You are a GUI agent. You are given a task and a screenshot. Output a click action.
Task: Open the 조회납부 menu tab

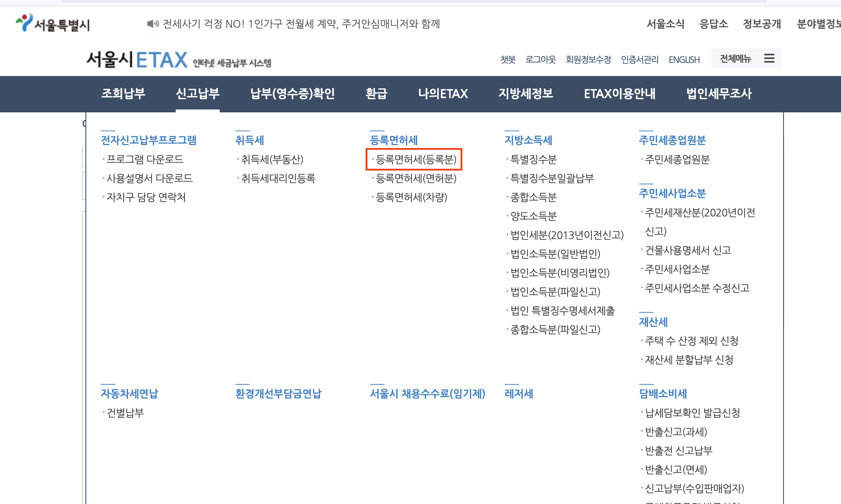pyautogui.click(x=123, y=94)
